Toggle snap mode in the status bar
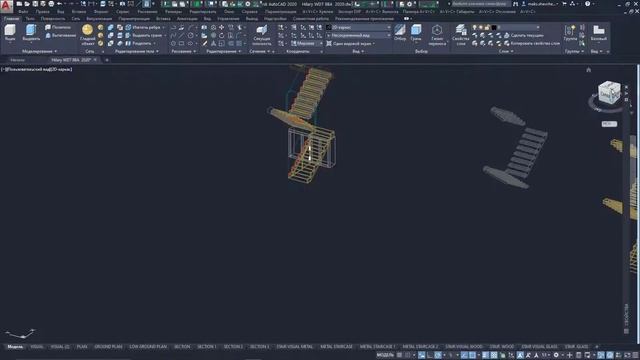The height and width of the screenshot is (360, 640). point(407,355)
